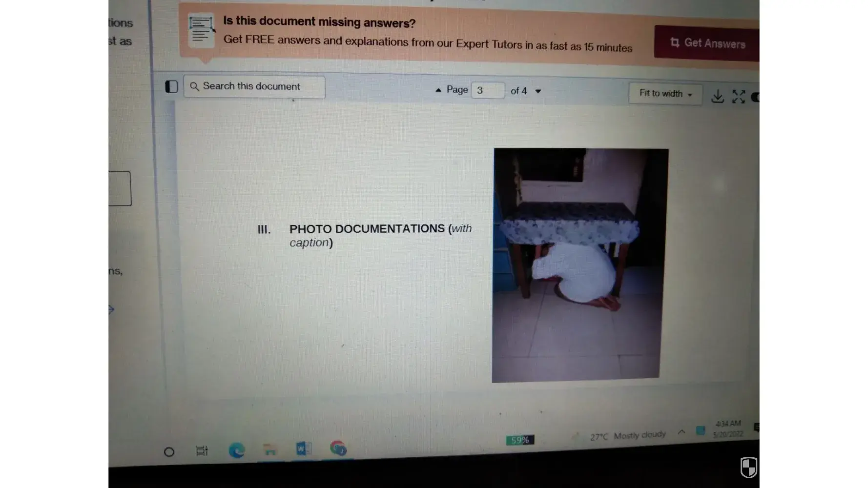Image resolution: width=868 pixels, height=488 pixels.
Task: Download the document using the download icon
Action: [x=718, y=96]
